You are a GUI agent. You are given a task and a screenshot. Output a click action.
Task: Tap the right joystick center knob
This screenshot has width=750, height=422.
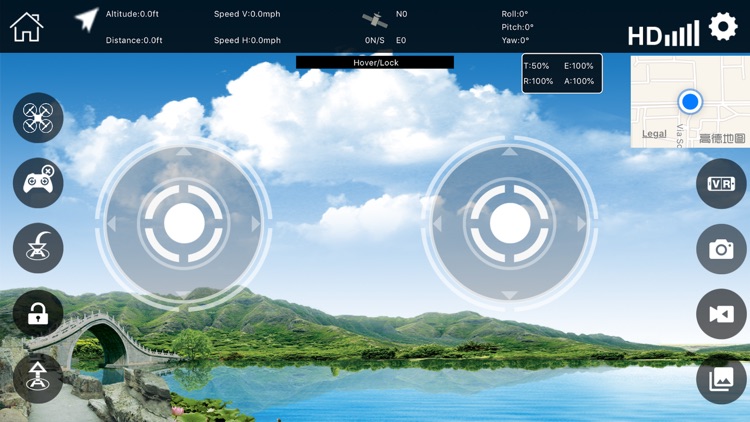(x=510, y=223)
